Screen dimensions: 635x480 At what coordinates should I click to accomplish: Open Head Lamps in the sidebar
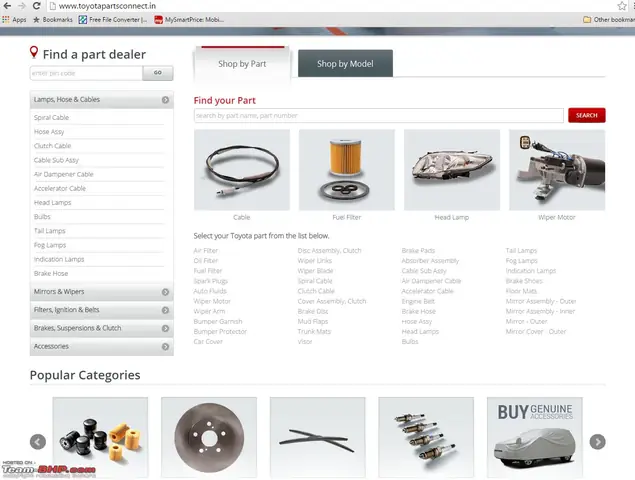tap(53, 203)
